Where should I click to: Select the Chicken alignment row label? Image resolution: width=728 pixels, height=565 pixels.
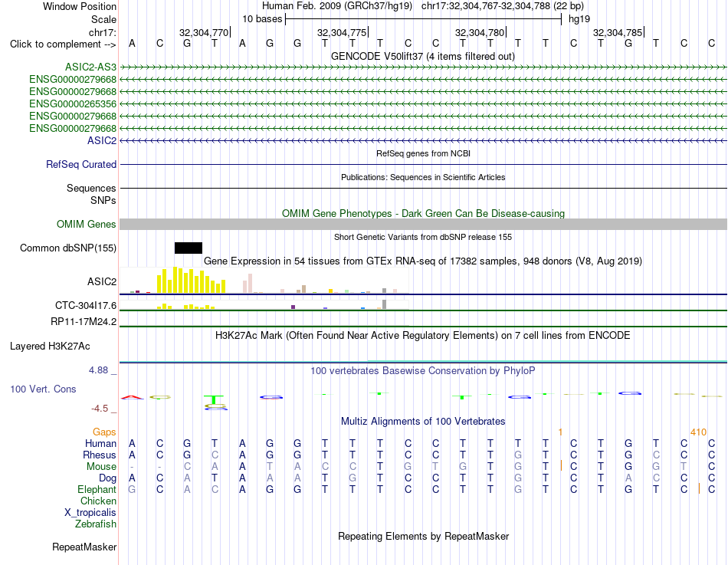click(98, 501)
